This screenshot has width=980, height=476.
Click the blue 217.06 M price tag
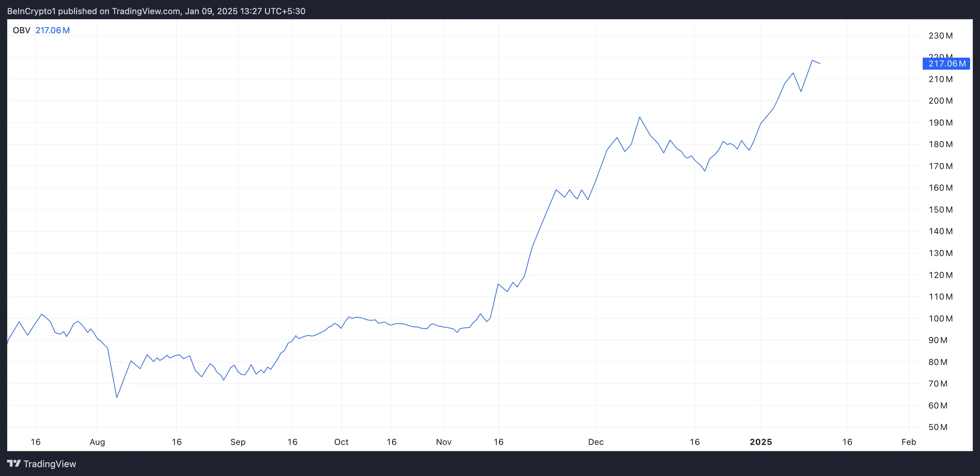pos(946,64)
